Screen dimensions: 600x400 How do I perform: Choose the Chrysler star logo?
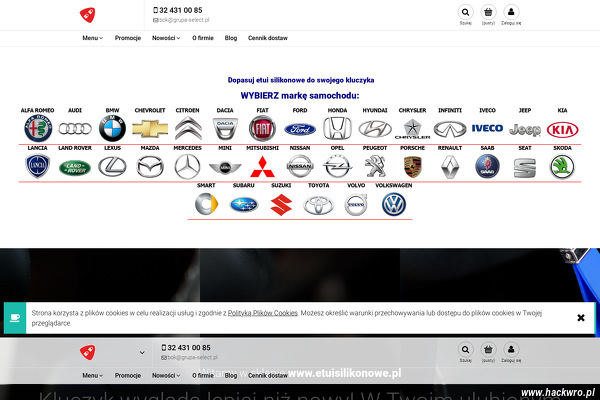(x=412, y=129)
